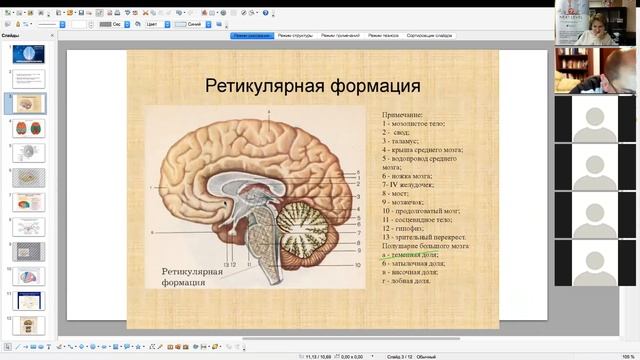Click slide title 'Ретикулярная формация'

313,86
